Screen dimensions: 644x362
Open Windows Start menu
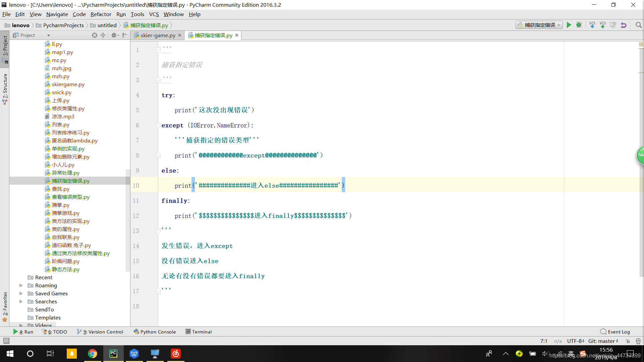pos(10,354)
